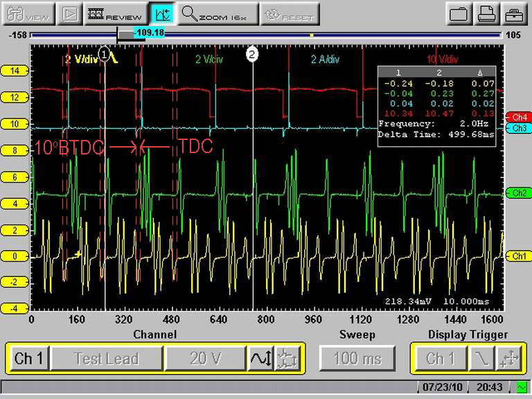Open the Ch 1 channel selector
532x399 pixels.
pos(28,358)
